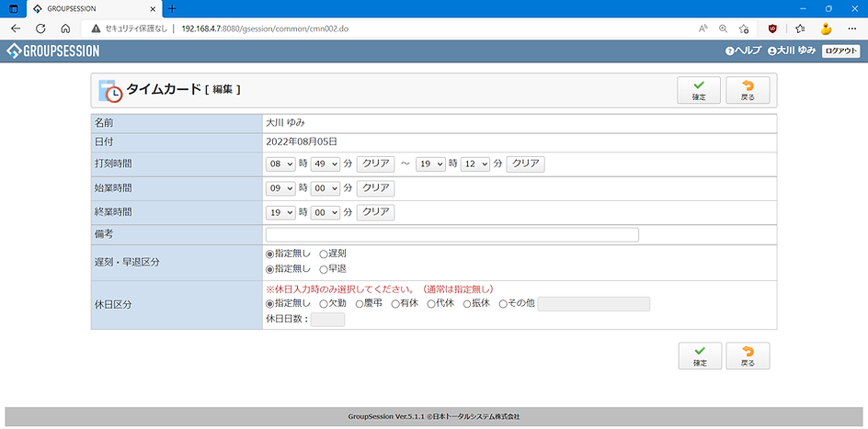Clear the 打刻時間 end time

tap(525, 164)
